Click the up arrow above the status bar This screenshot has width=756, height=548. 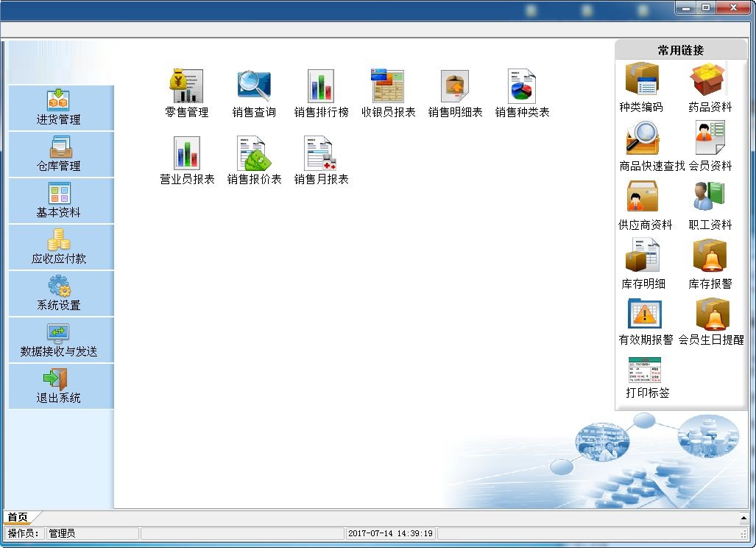[x=744, y=519]
